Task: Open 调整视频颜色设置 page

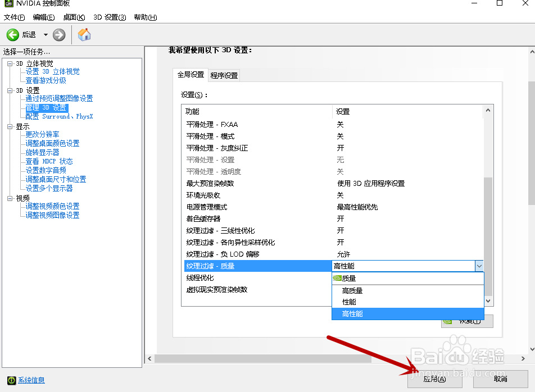Action: point(52,206)
